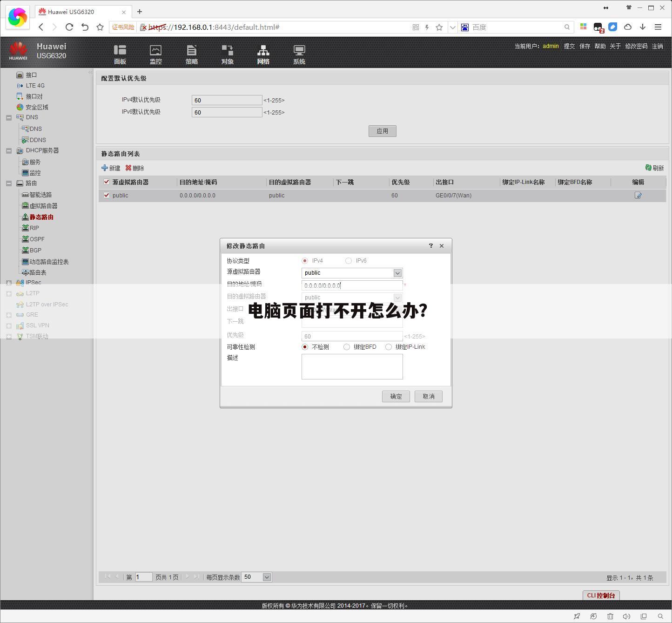
Task: Click the trash icon in browser status bar
Action: pos(610,616)
